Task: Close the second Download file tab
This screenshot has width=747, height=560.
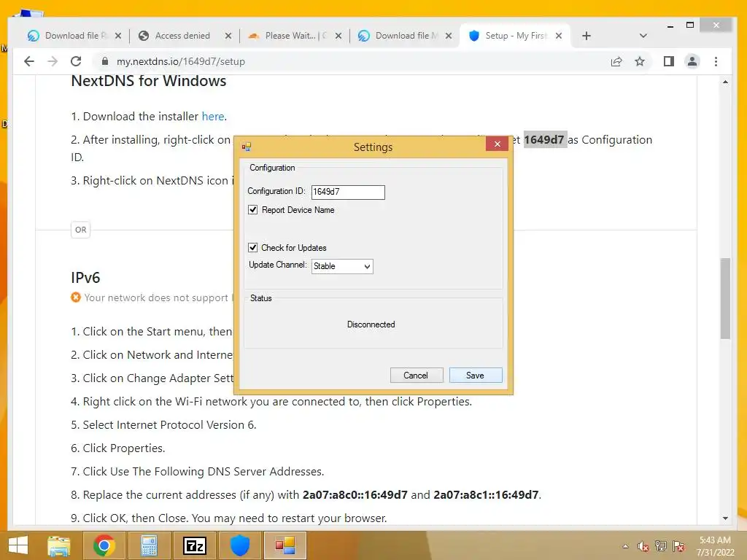Action: [449, 36]
